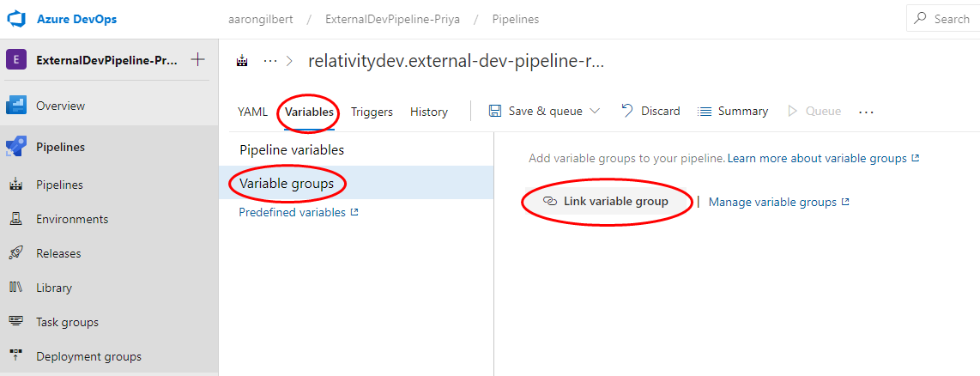Click the Summary list icon
Image resolution: width=980 pixels, height=376 pixels.
tap(705, 112)
